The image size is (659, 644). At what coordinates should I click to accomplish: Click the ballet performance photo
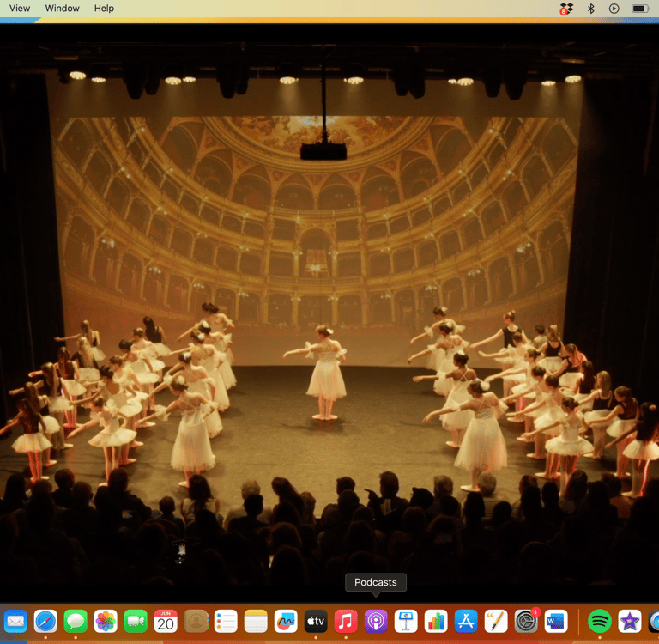coord(329,312)
